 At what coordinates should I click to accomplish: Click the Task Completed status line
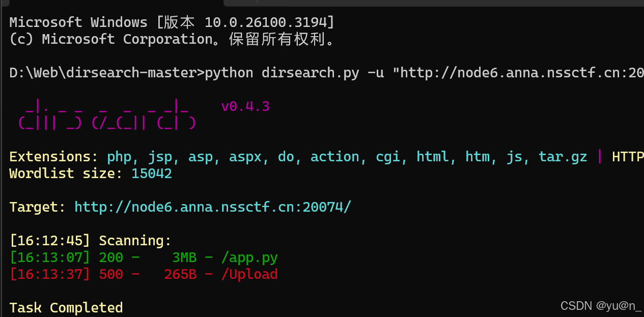66,307
